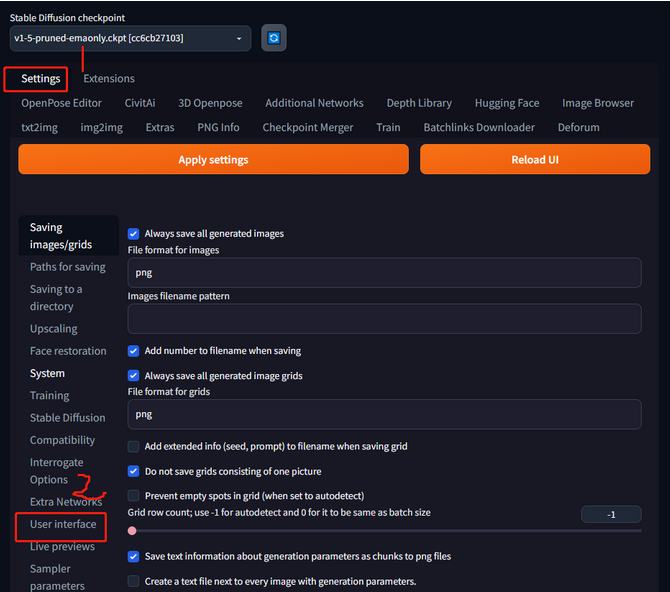Image resolution: width=670 pixels, height=592 pixels.
Task: Select User interface in settings sidebar
Action: (63, 524)
